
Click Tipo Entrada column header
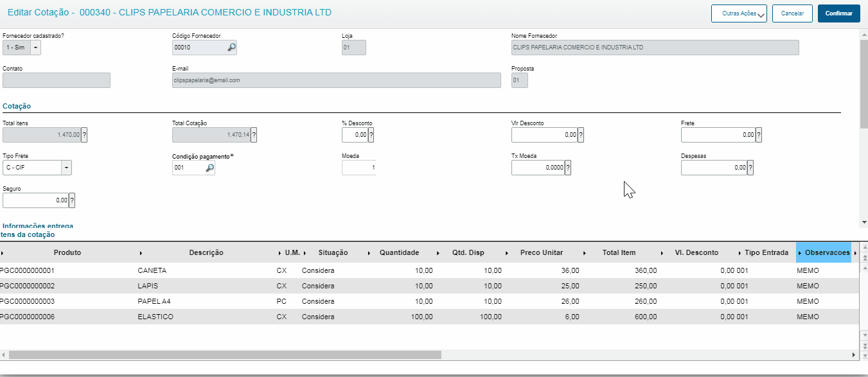click(766, 252)
